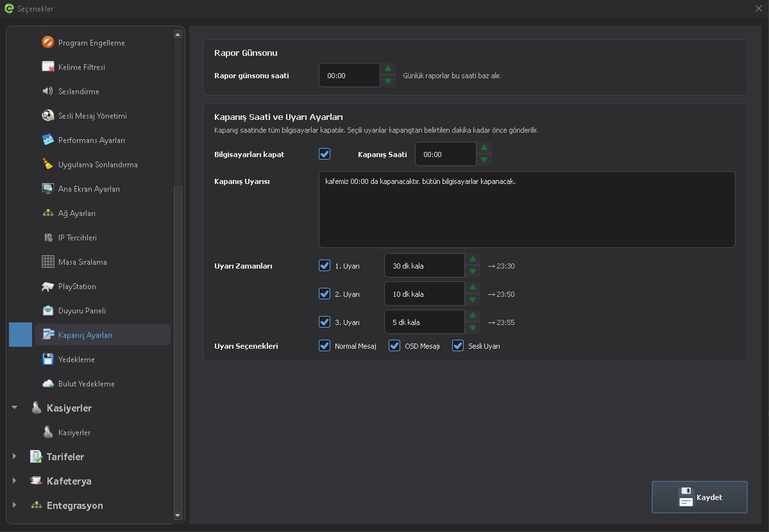The image size is (769, 532).
Task: Go to Ağ Ayarları section
Action: (x=103, y=213)
